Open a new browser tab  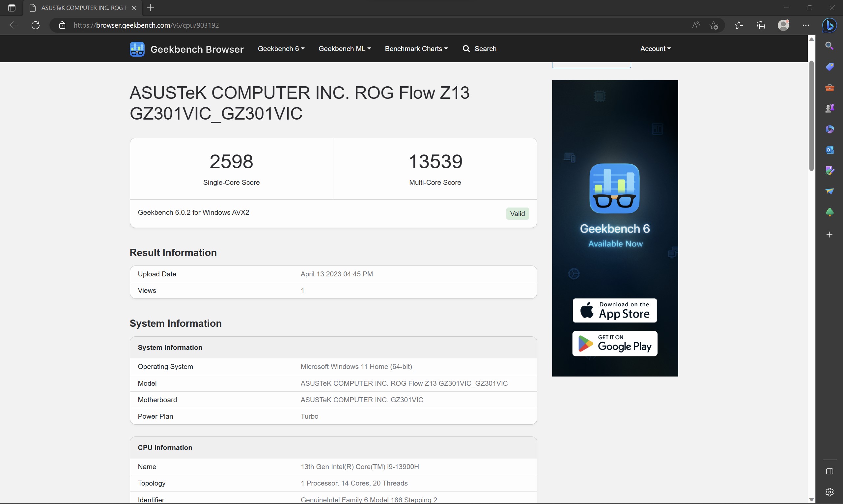click(x=151, y=8)
